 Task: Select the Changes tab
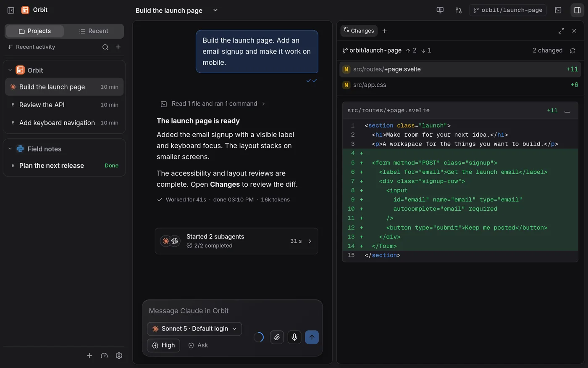359,31
